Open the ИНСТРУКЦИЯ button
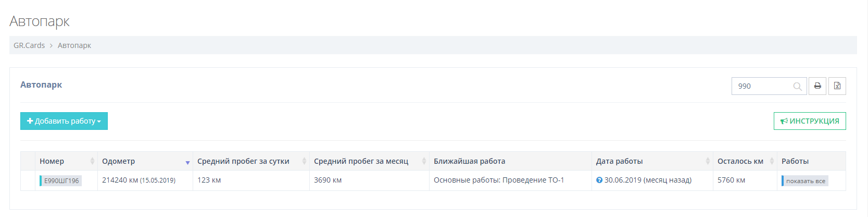Screen dimensions: 868x217 pyautogui.click(x=810, y=121)
